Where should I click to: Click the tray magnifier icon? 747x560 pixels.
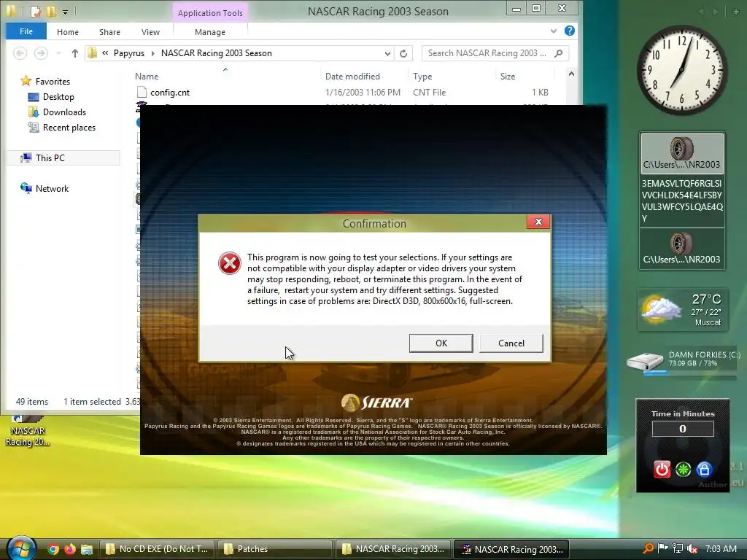click(648, 548)
